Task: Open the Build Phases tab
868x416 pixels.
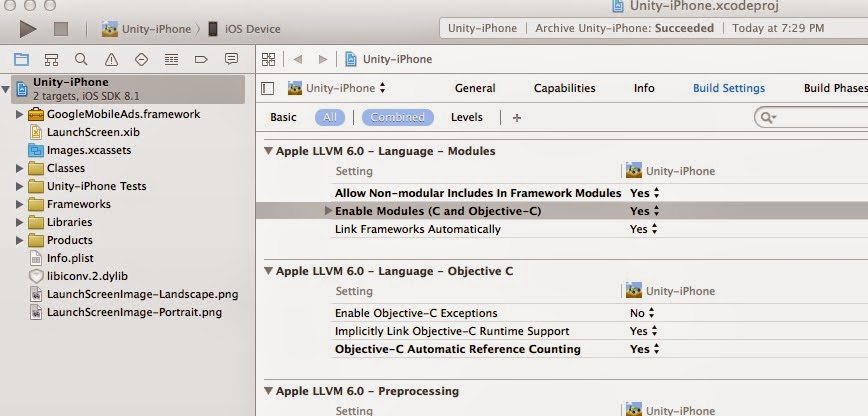Action: pyautogui.click(x=835, y=88)
